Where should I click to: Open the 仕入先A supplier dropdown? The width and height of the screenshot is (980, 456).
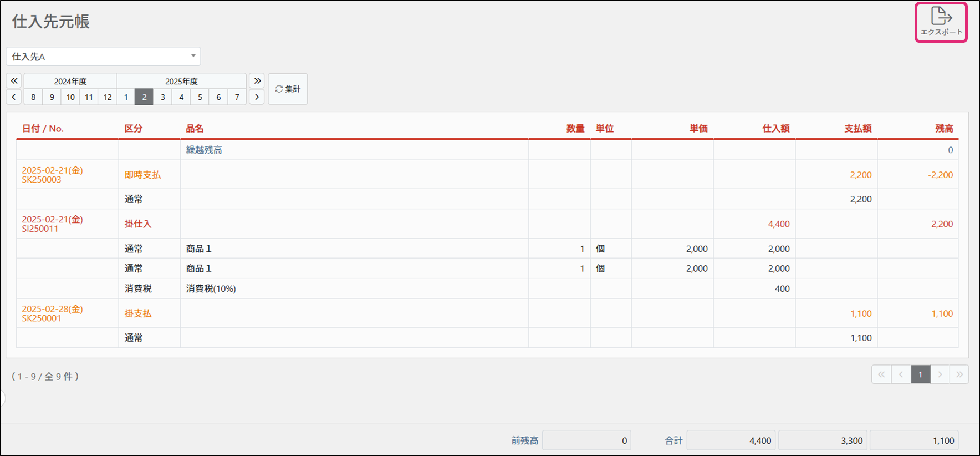pos(103,57)
